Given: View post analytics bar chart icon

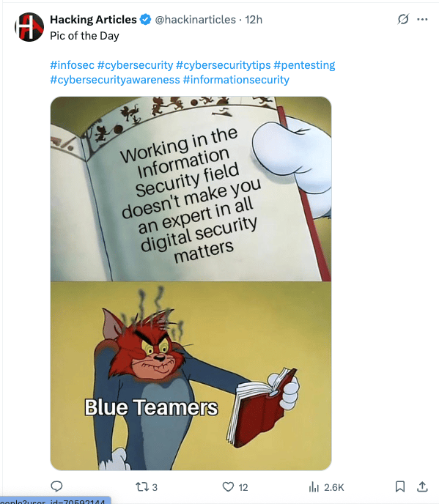Looking at the screenshot, I should click(x=314, y=487).
